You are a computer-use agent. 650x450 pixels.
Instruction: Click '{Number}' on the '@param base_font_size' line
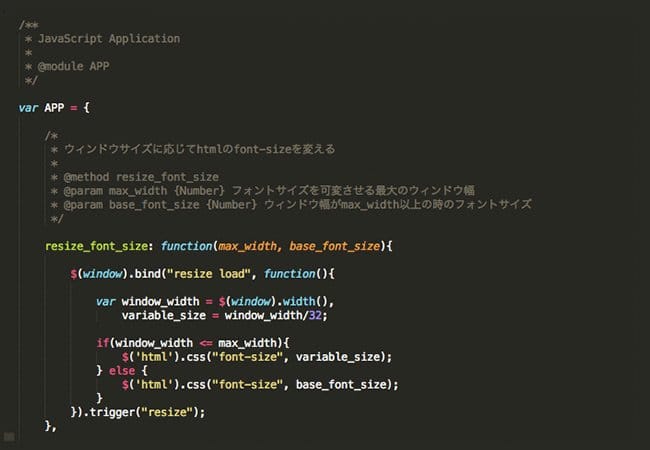(232, 205)
